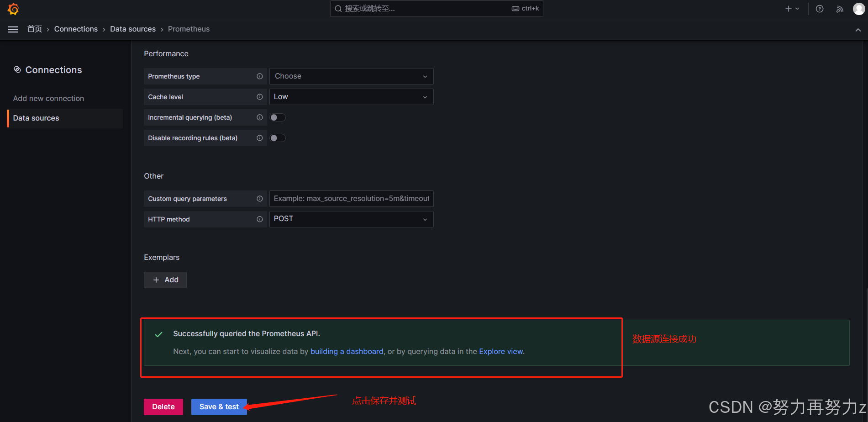The width and height of the screenshot is (868, 422).
Task: Click info icon next to Incremental querying
Action: [260, 117]
